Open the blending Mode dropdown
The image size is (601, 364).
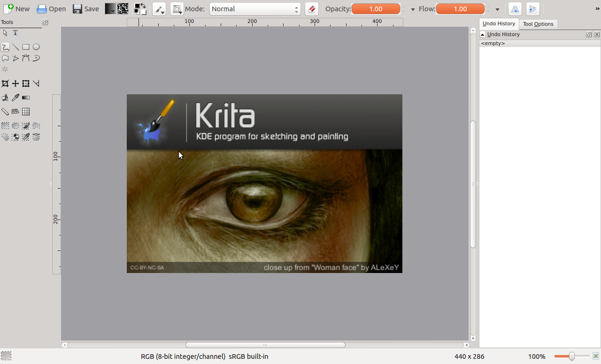[x=255, y=8]
